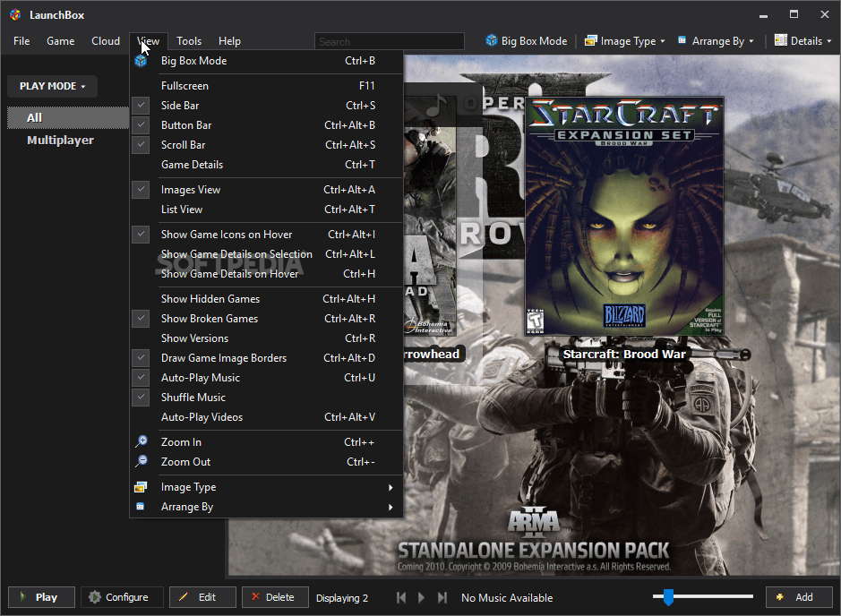
Task: Toggle Show Game Icons on Hover
Action: point(141,235)
